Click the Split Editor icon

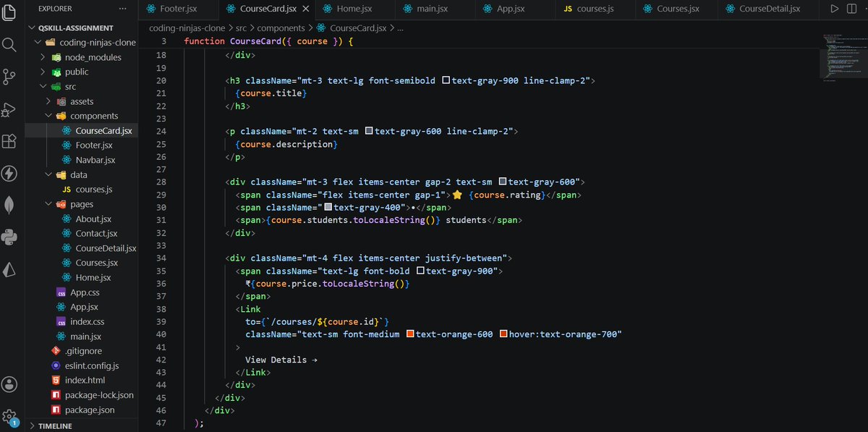tap(851, 9)
